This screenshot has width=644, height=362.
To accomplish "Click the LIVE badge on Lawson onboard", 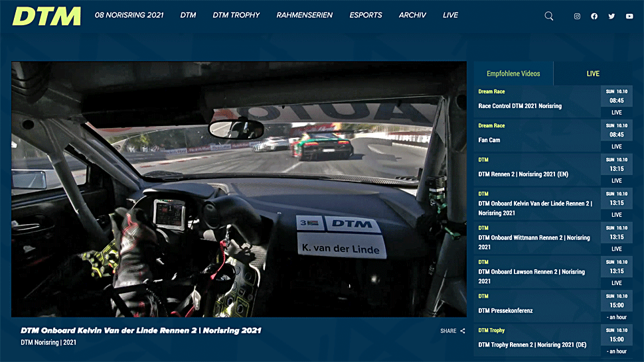I will [x=617, y=283].
